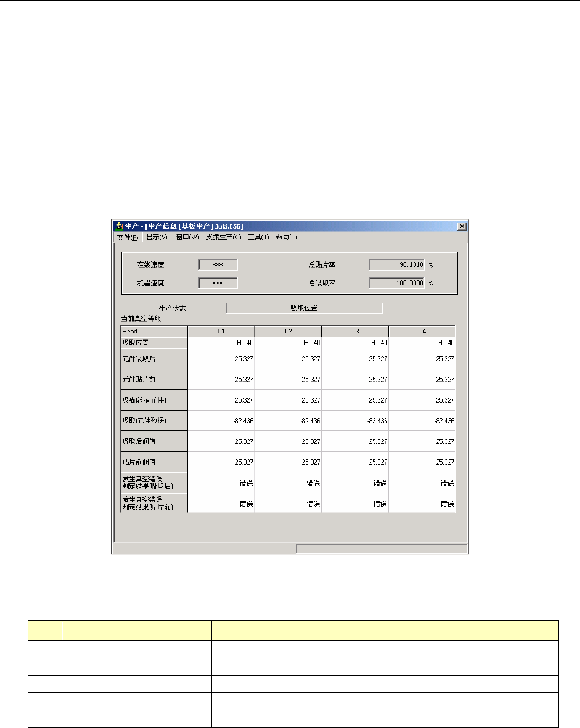The height and width of the screenshot is (728, 580).
Task: Click L2 错误 in 判定结果(贴片前) row
Action: click(288, 503)
